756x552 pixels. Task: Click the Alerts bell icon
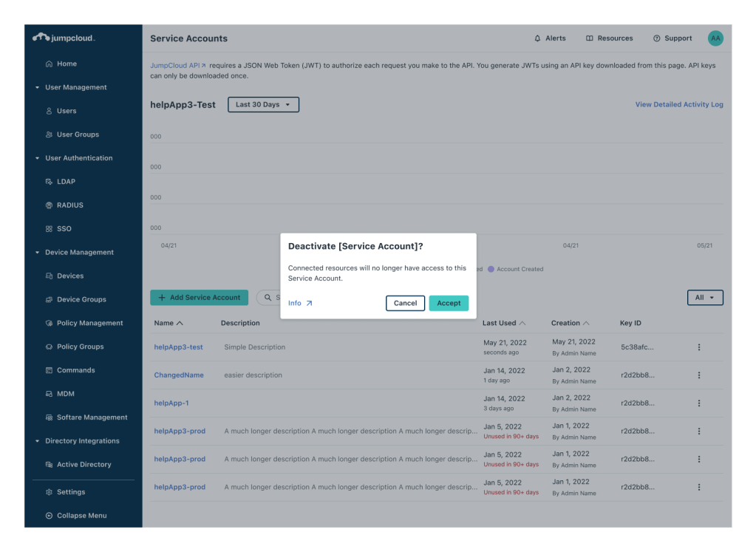pyautogui.click(x=537, y=38)
